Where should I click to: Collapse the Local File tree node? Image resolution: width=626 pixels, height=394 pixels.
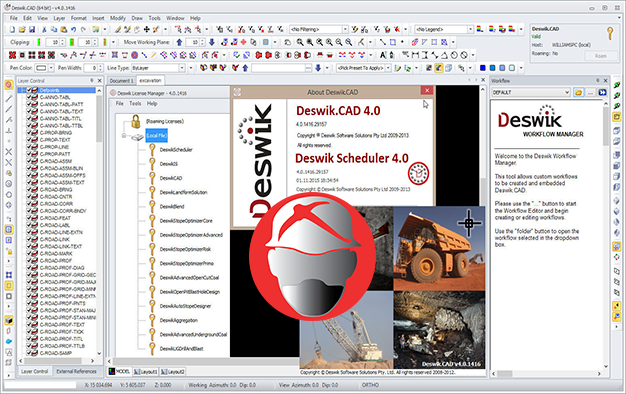(x=124, y=136)
